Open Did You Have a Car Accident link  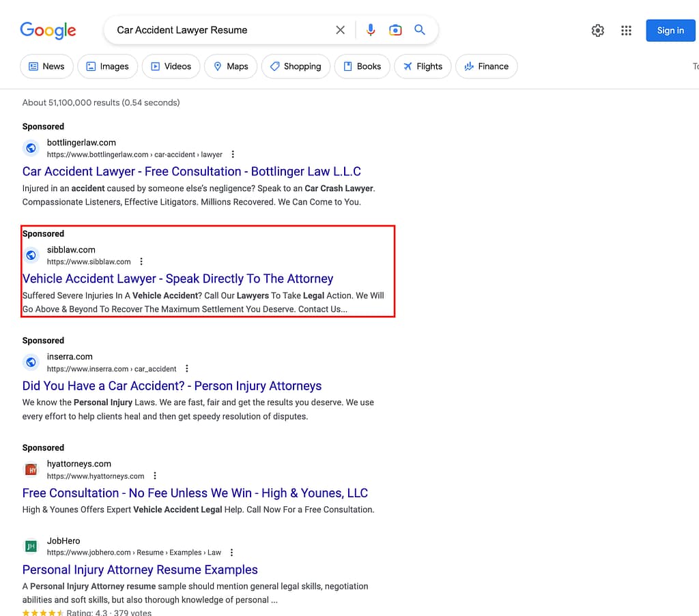[x=172, y=385]
